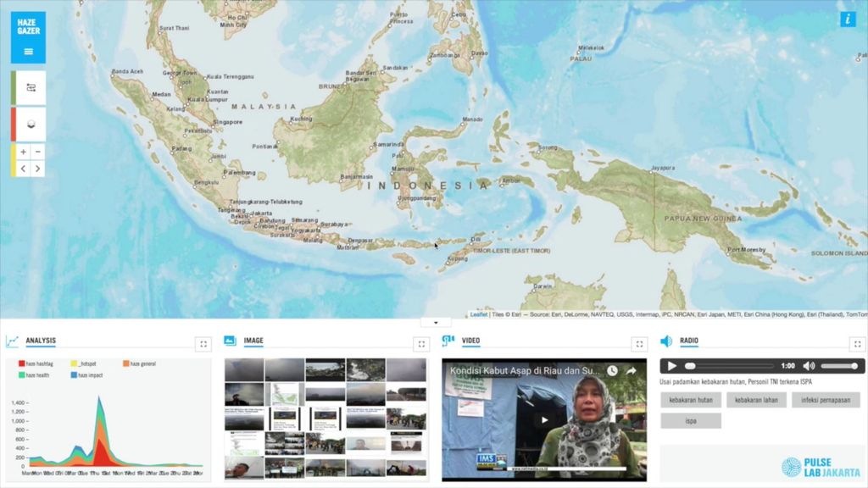Click the Pulse Lab Jakarta logo

pos(821,468)
